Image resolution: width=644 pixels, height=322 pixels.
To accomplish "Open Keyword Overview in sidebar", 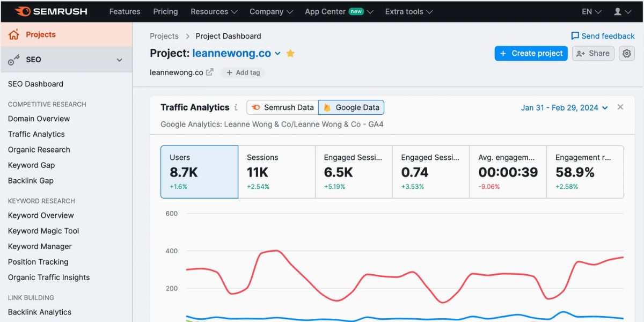I will tap(41, 215).
